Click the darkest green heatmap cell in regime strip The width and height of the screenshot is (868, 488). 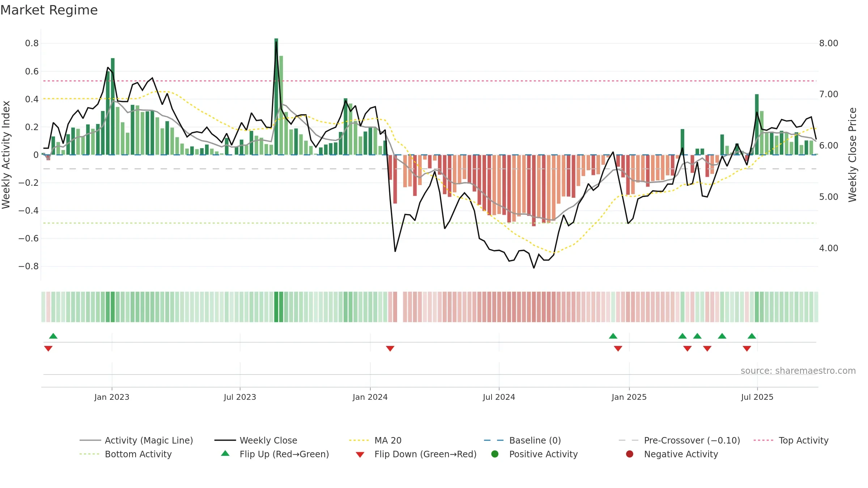(276, 307)
